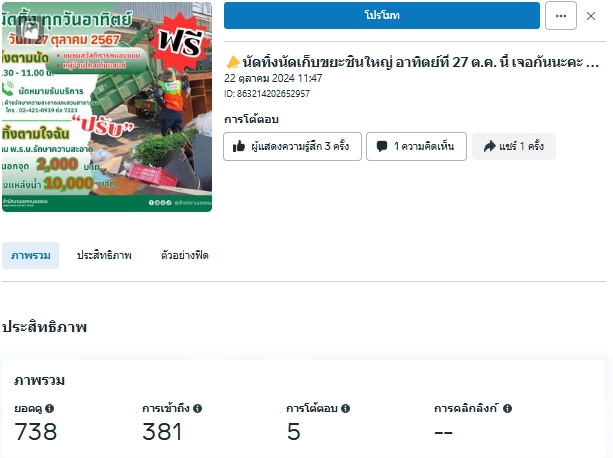Click the comment bubble icon
The width and height of the screenshot is (613, 458).
click(x=382, y=147)
